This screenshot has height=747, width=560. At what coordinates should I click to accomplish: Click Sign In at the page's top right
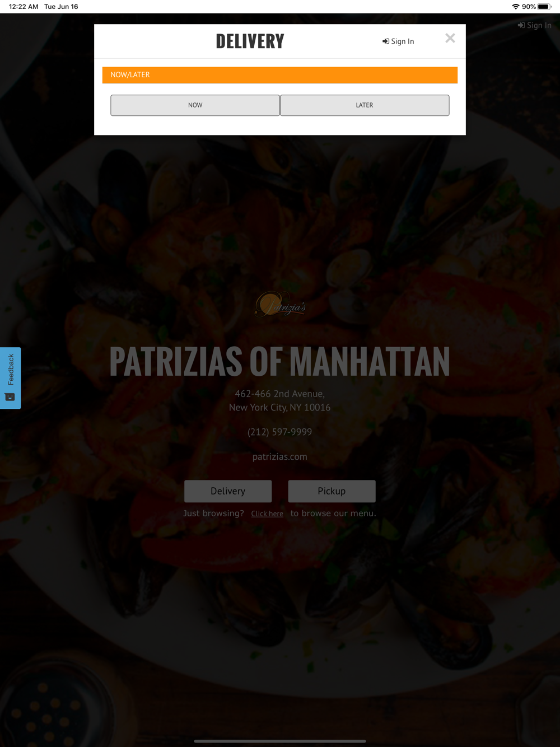pyautogui.click(x=535, y=25)
